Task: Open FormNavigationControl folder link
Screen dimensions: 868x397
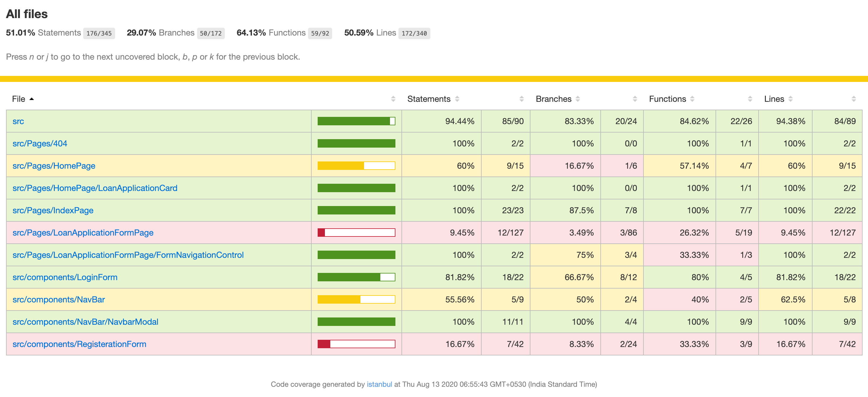Action: [x=128, y=255]
